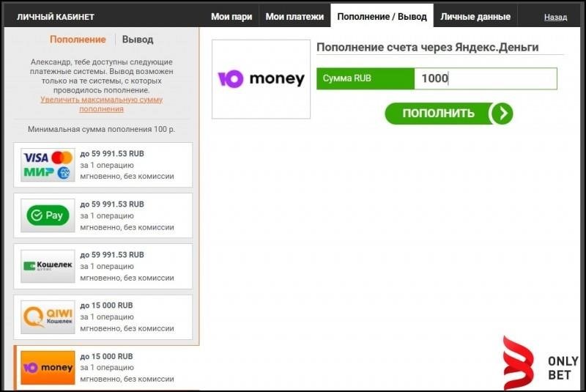
Task: Open the Мои платежи tab
Action: point(294,17)
